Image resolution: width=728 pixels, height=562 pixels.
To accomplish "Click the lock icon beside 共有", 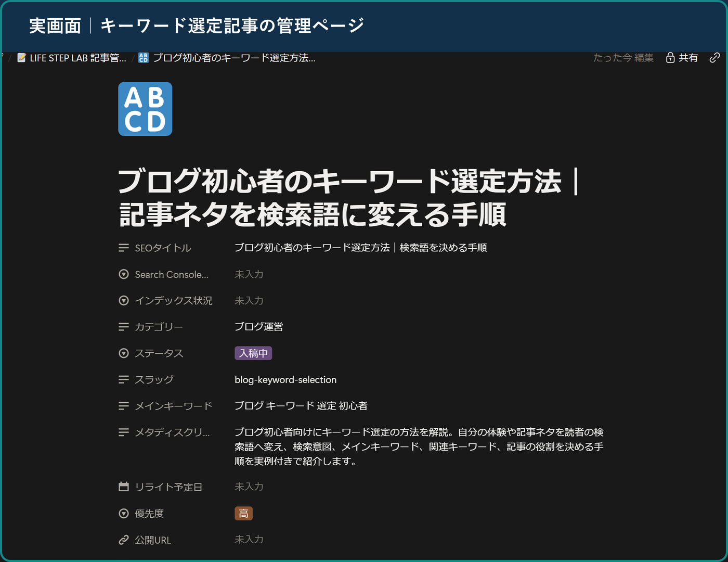I will [x=670, y=58].
